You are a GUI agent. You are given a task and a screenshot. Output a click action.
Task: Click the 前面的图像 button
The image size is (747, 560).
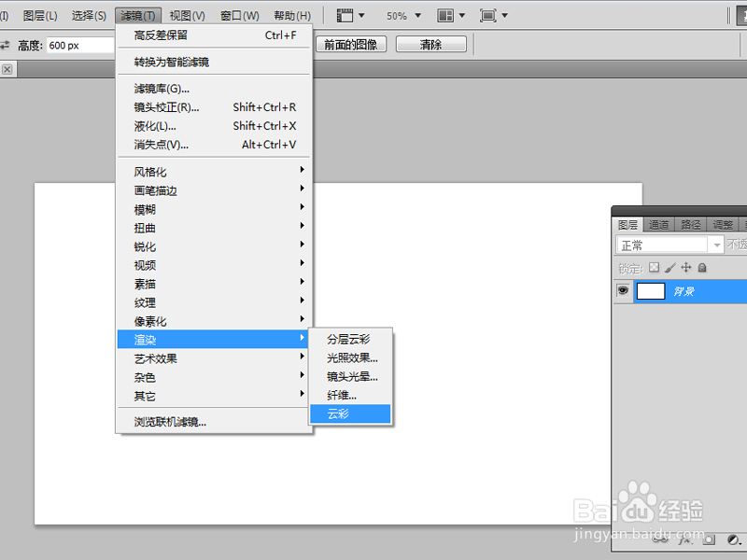(x=351, y=45)
